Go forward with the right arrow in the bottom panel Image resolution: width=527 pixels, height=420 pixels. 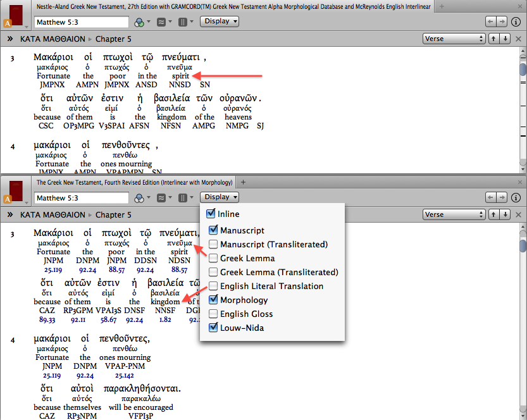pyautogui.click(x=502, y=197)
